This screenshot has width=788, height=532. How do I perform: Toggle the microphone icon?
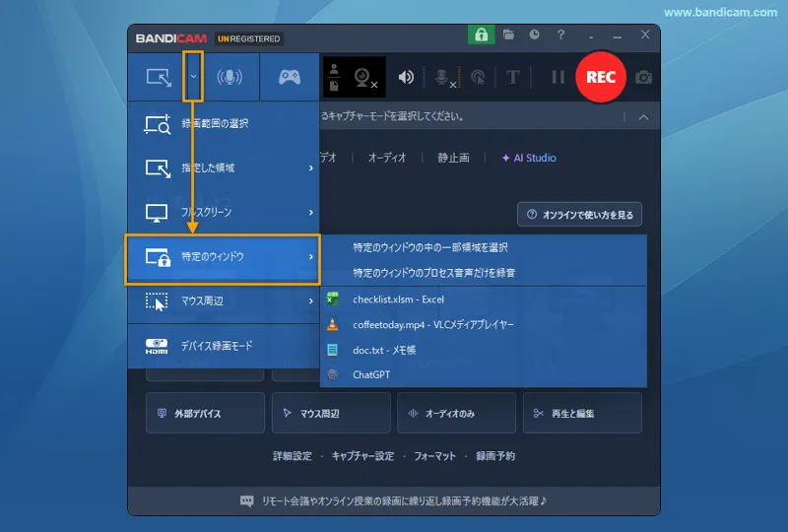(444, 78)
